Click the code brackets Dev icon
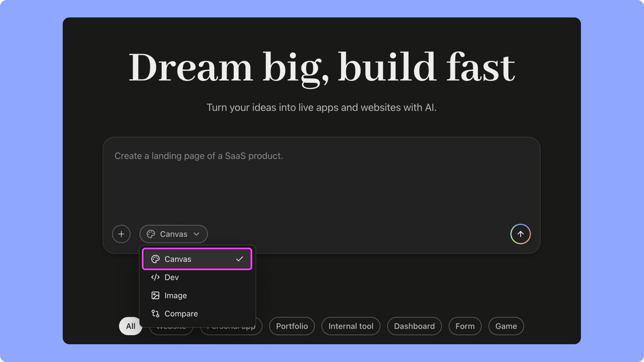This screenshot has width=644, height=362. point(155,277)
